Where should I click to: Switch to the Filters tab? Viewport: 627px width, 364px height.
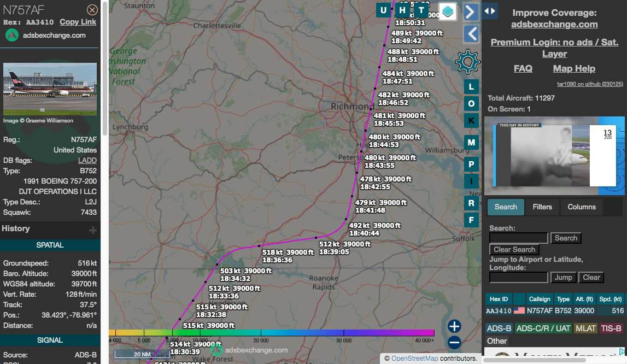(542, 207)
